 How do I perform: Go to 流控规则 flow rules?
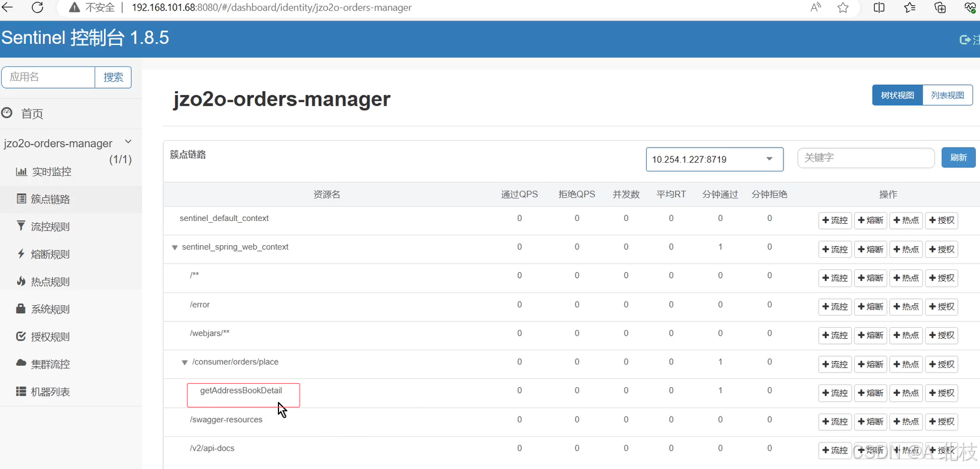click(50, 227)
